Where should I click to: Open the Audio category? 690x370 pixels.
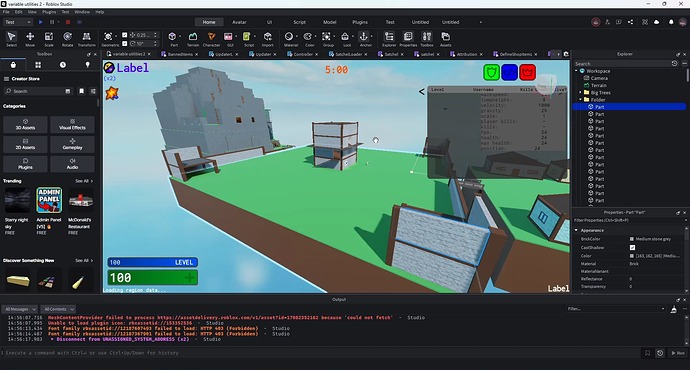click(x=72, y=164)
